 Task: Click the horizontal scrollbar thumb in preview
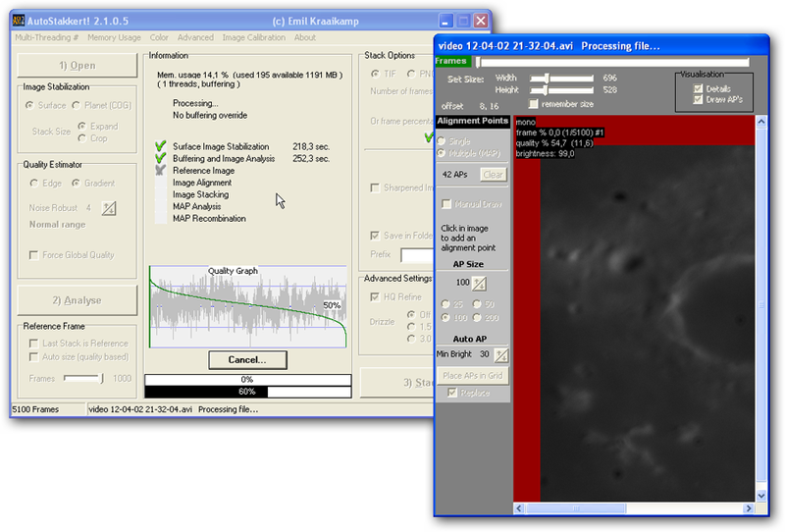coord(576,508)
